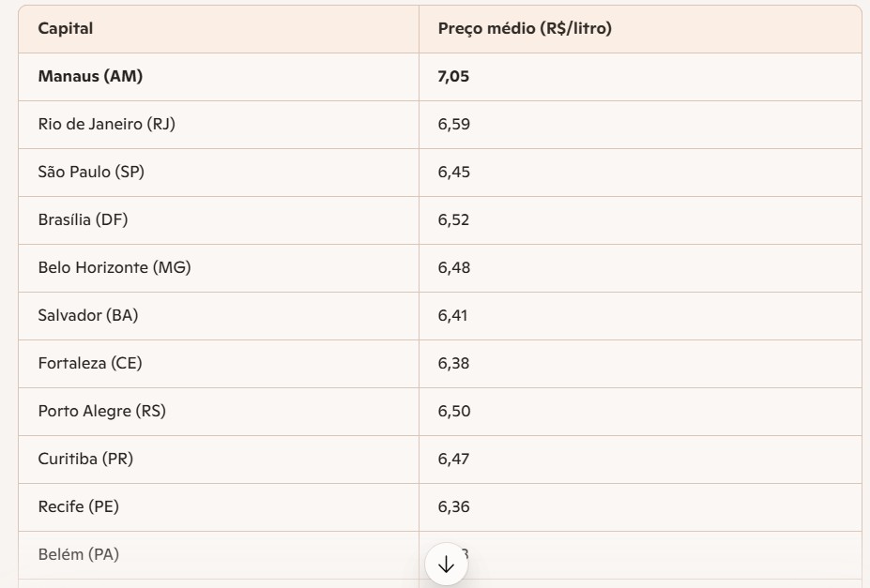Click the scroll-down arrow button
Viewport: 870px width, 588px height.
[446, 565]
